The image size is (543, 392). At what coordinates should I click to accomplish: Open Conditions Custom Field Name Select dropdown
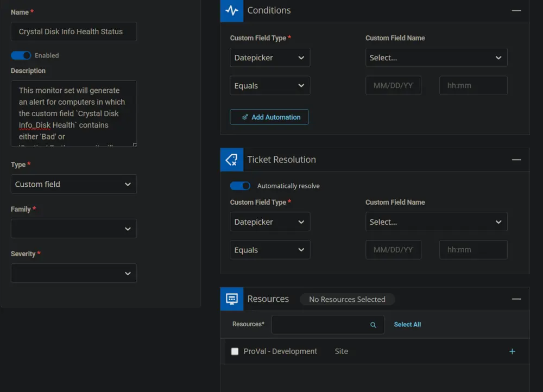(x=437, y=58)
